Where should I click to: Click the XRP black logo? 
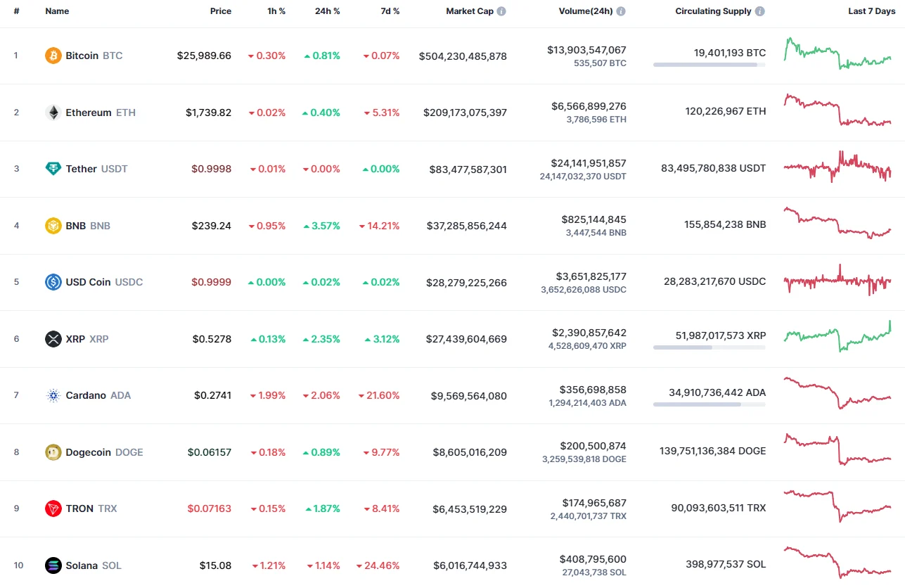point(53,339)
